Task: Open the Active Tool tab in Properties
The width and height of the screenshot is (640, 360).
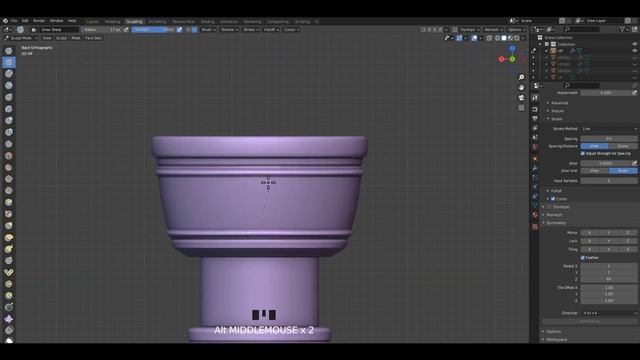Action: pos(535,98)
